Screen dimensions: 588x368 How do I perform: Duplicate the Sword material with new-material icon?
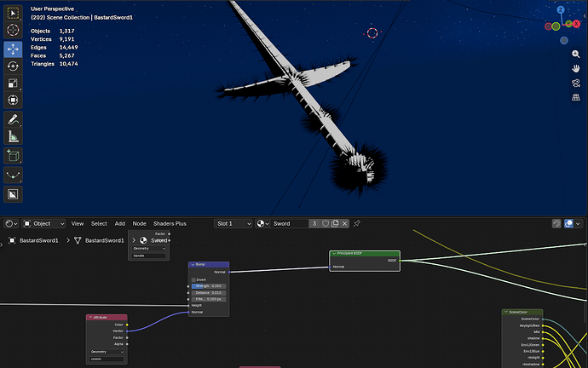point(335,224)
